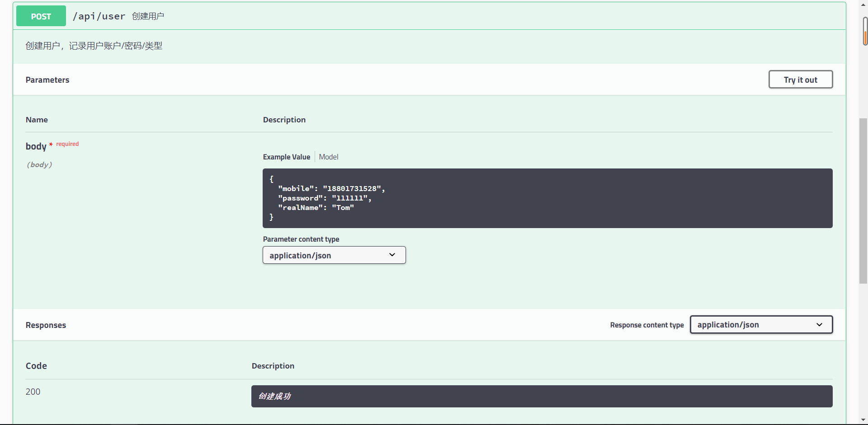The height and width of the screenshot is (425, 868).
Task: Click the Description header in Parameters table
Action: (284, 120)
